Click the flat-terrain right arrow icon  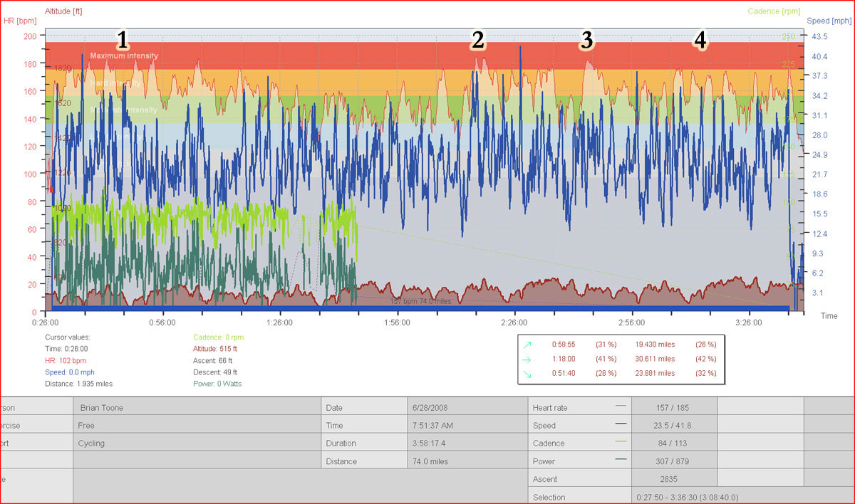point(527,359)
